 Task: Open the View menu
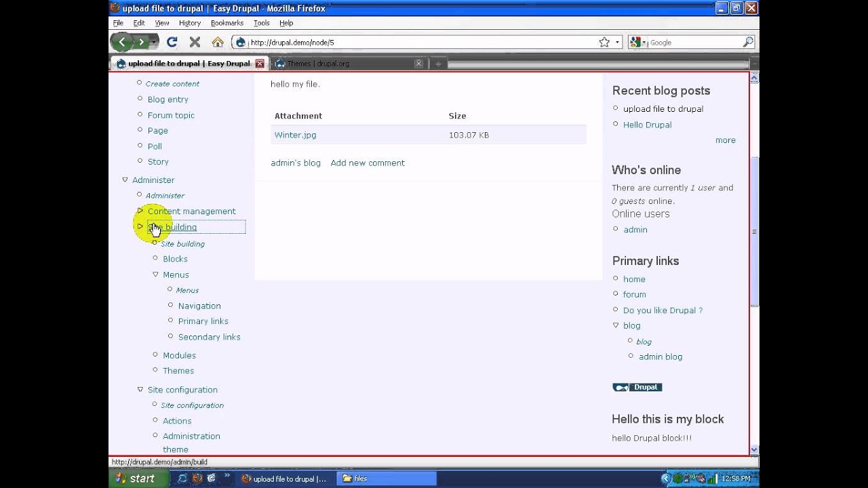click(162, 23)
